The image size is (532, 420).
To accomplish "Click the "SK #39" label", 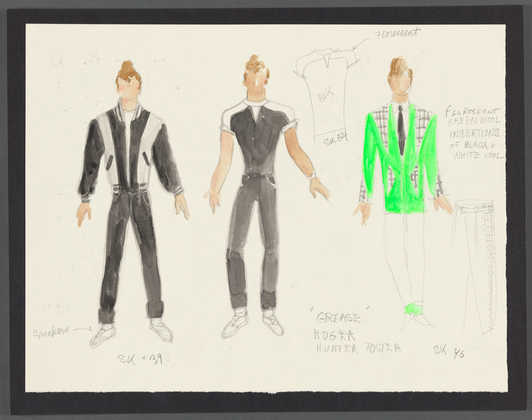I will coord(140,359).
